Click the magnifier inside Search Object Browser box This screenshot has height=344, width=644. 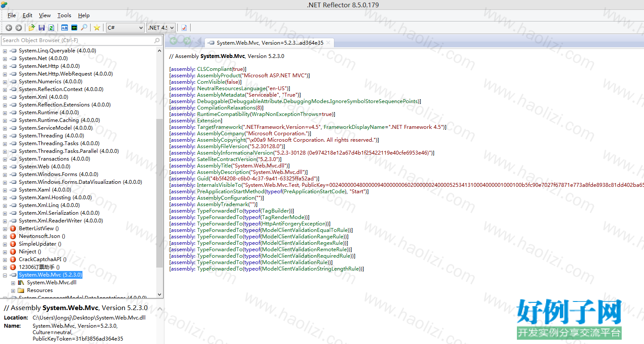[x=157, y=40]
